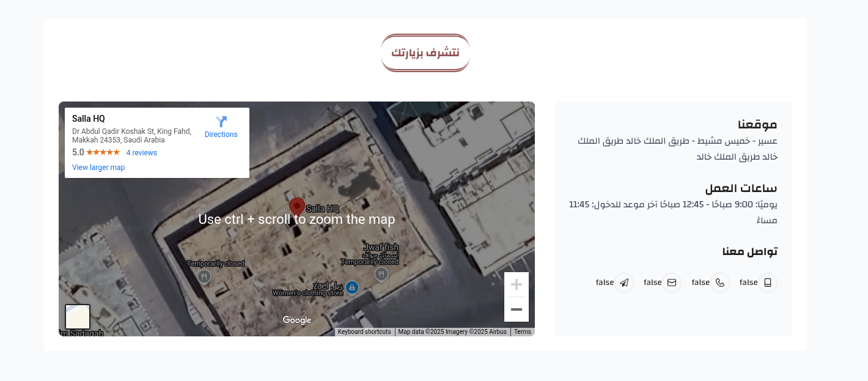Image resolution: width=868 pixels, height=381 pixels.
Task: Click the يوميًا: 9:00 working hours text
Action: [673, 212]
